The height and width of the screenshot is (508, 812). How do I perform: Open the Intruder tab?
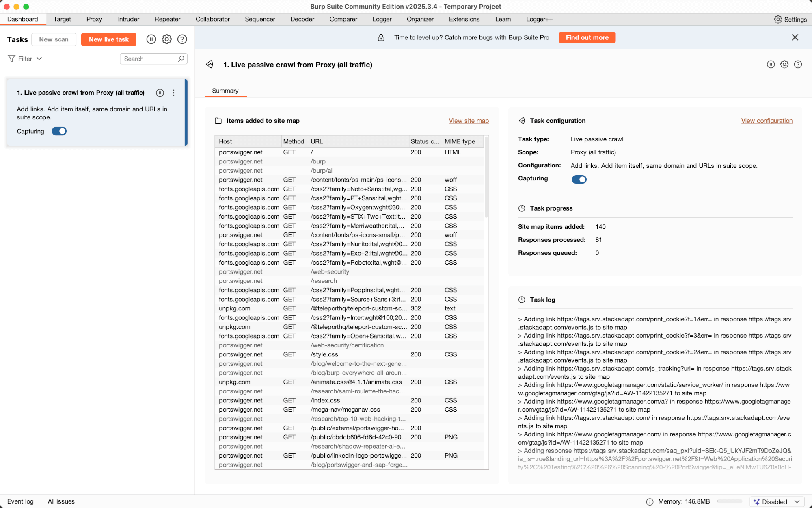click(x=128, y=19)
